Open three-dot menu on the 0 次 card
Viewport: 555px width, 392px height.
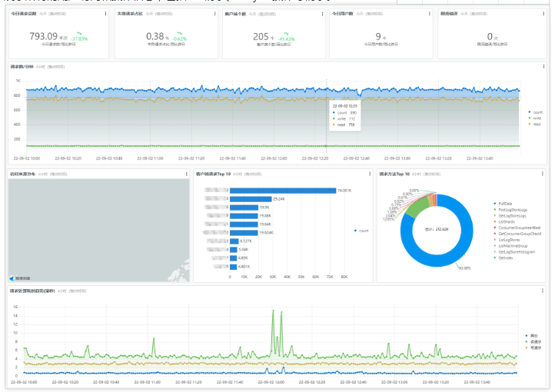pos(543,14)
